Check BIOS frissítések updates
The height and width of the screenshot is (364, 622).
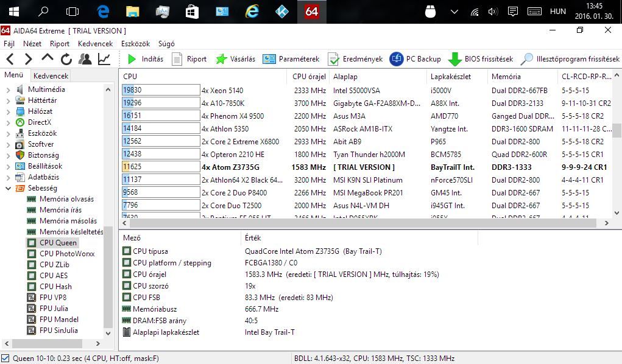pos(481,59)
